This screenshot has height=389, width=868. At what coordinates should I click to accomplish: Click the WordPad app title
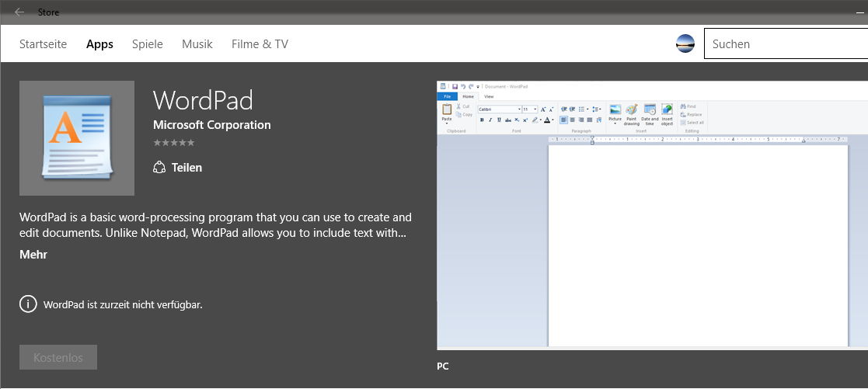tap(203, 100)
